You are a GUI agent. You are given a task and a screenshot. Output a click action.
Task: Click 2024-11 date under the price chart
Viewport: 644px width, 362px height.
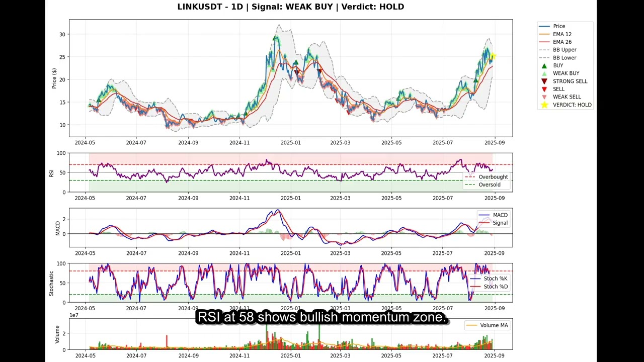click(239, 143)
